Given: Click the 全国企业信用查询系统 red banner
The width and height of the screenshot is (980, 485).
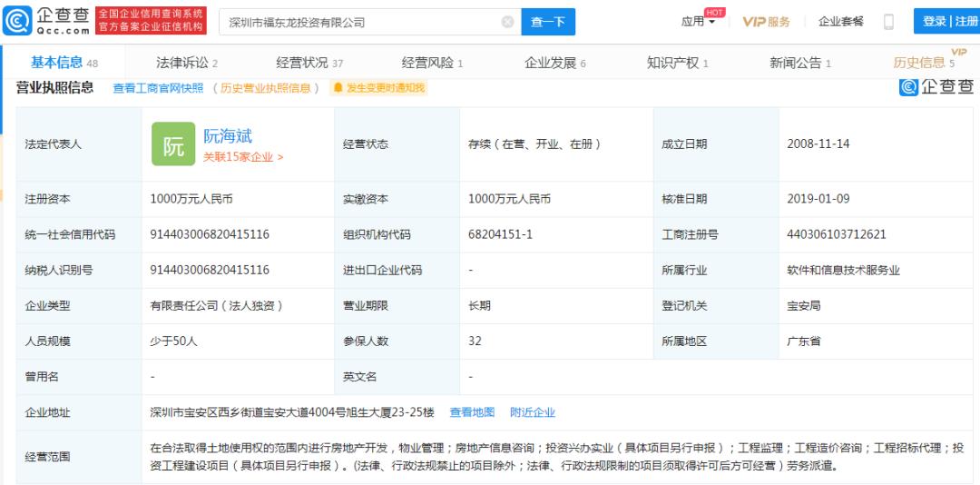Looking at the screenshot, I should tap(151, 21).
